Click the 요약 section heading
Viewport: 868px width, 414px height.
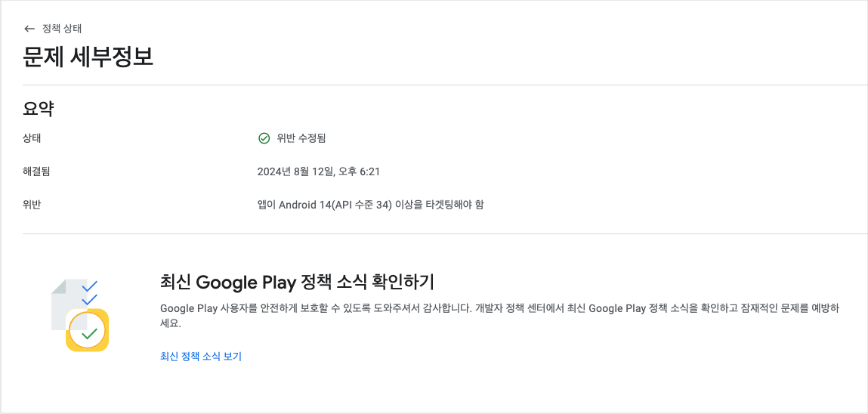pyautogui.click(x=39, y=109)
